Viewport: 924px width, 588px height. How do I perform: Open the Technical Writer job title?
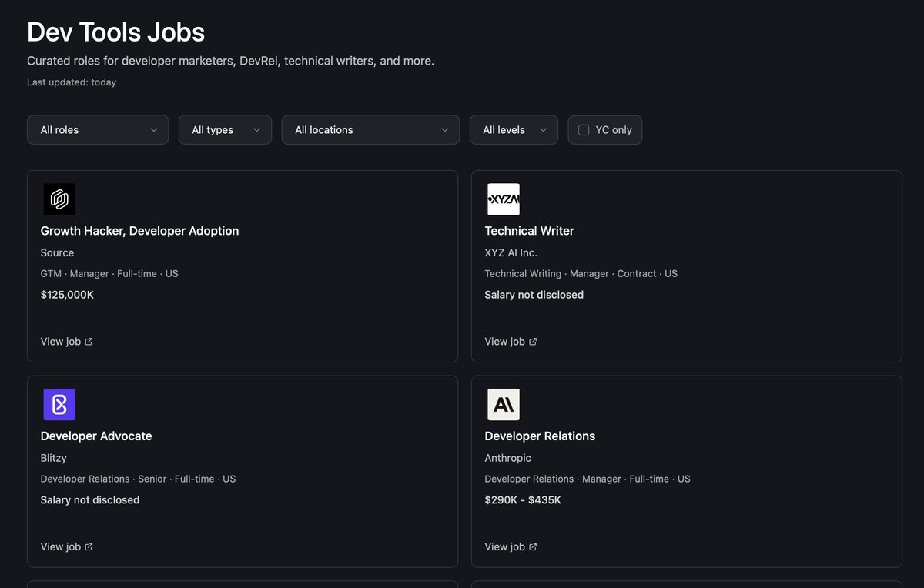(529, 231)
